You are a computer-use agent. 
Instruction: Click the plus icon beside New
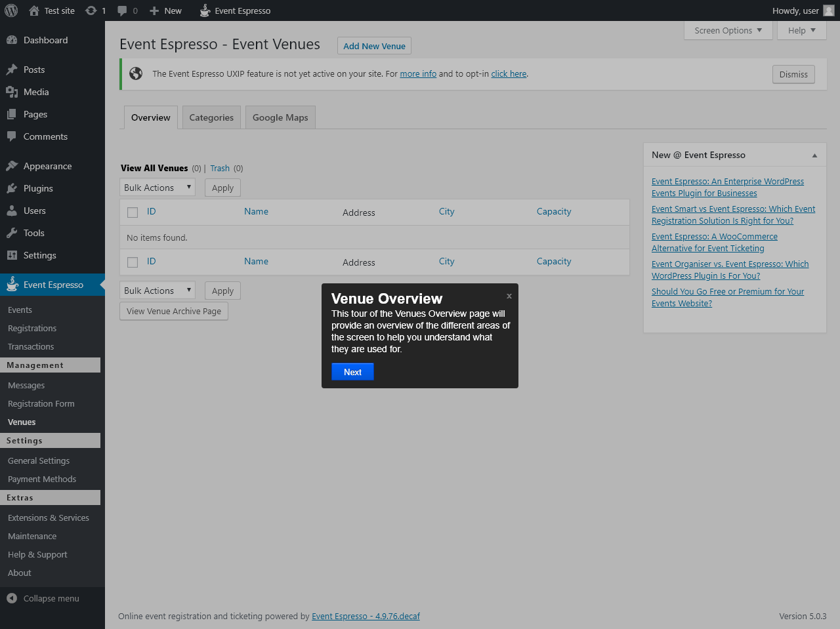tap(154, 10)
